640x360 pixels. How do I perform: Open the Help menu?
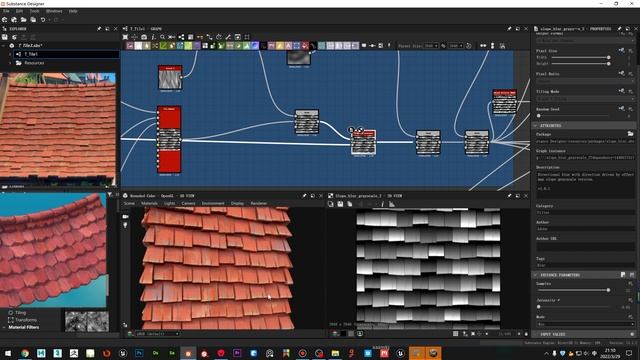73,11
